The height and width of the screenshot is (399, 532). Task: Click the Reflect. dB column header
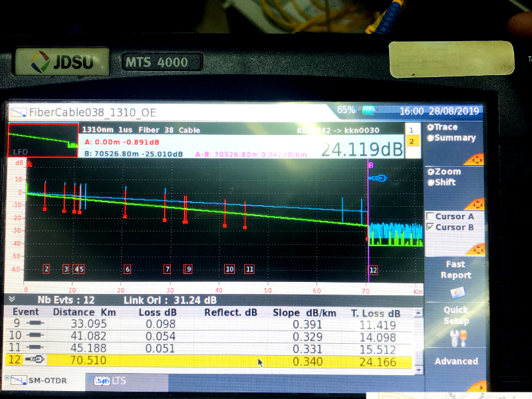231,312
